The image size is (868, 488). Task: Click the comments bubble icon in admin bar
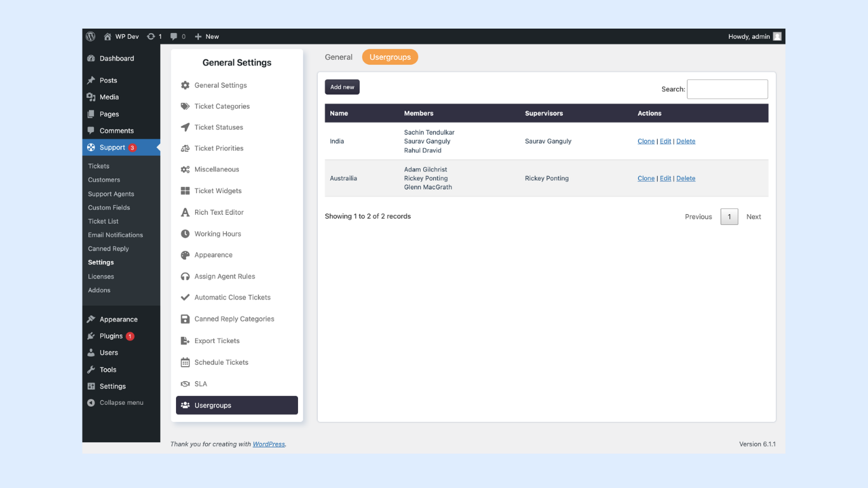[174, 37]
